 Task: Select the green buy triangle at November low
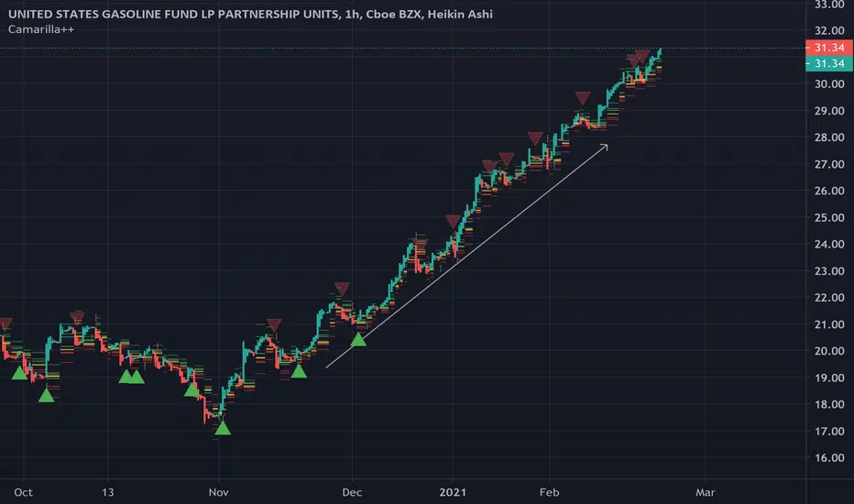pos(223,428)
